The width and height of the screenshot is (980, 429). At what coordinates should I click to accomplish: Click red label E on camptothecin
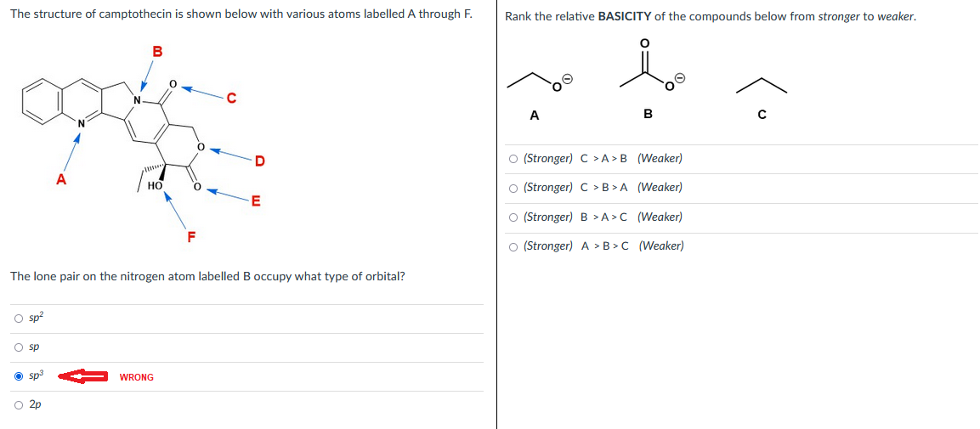click(x=256, y=201)
